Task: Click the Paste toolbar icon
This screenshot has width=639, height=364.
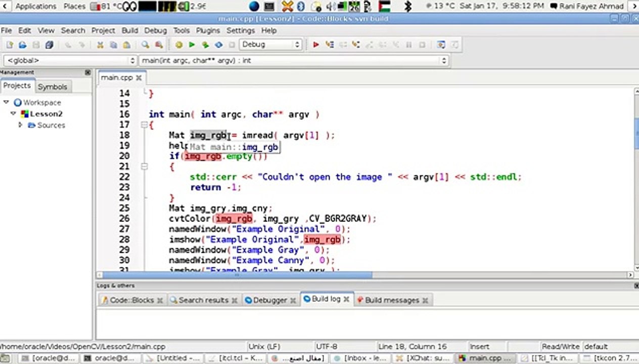Action: [x=126, y=44]
